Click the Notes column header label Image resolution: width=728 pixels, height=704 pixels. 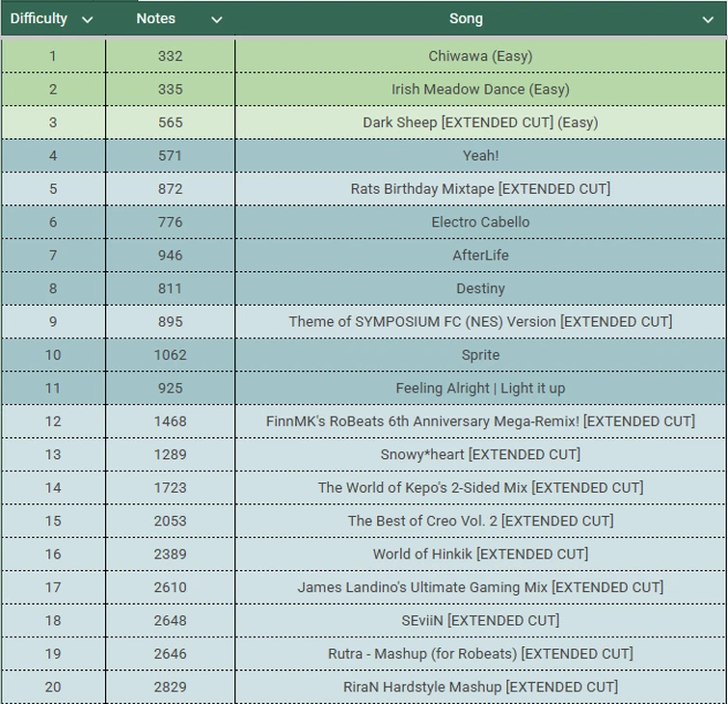(x=156, y=18)
